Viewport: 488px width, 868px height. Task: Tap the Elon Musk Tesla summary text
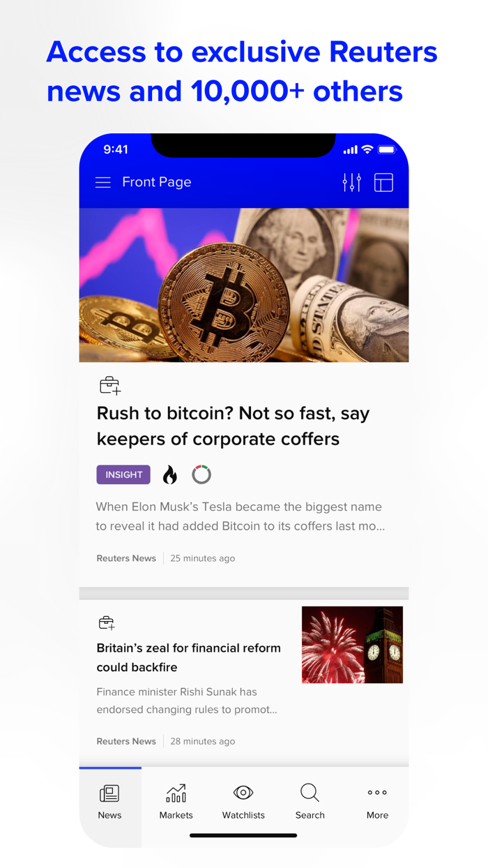240,516
